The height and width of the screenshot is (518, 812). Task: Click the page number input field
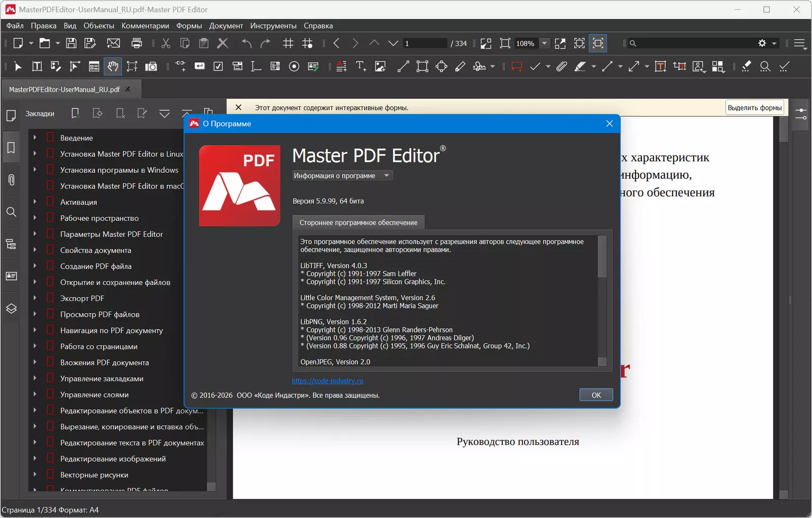[x=425, y=43]
